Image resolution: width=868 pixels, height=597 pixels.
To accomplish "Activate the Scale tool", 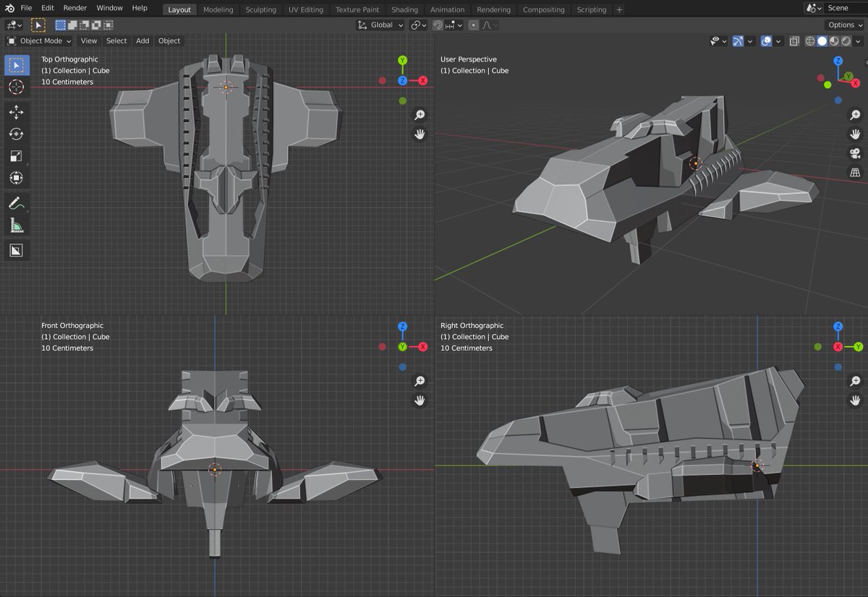I will click(x=16, y=156).
